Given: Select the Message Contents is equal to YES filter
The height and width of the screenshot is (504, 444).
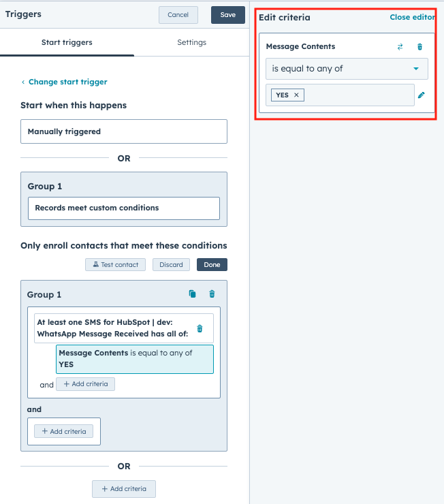Looking at the screenshot, I should [135, 359].
